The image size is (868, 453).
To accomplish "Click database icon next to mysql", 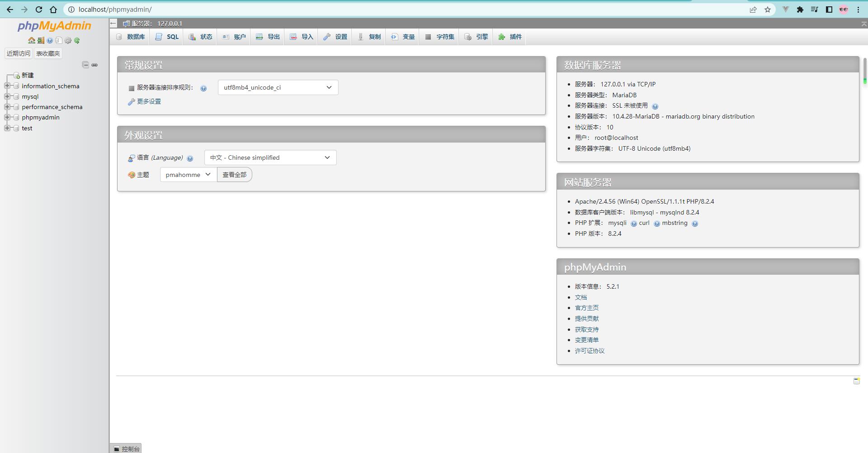I will click(16, 96).
